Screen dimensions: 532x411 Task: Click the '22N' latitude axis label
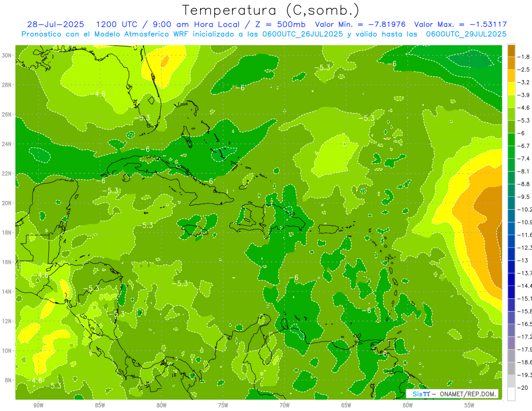coord(8,173)
